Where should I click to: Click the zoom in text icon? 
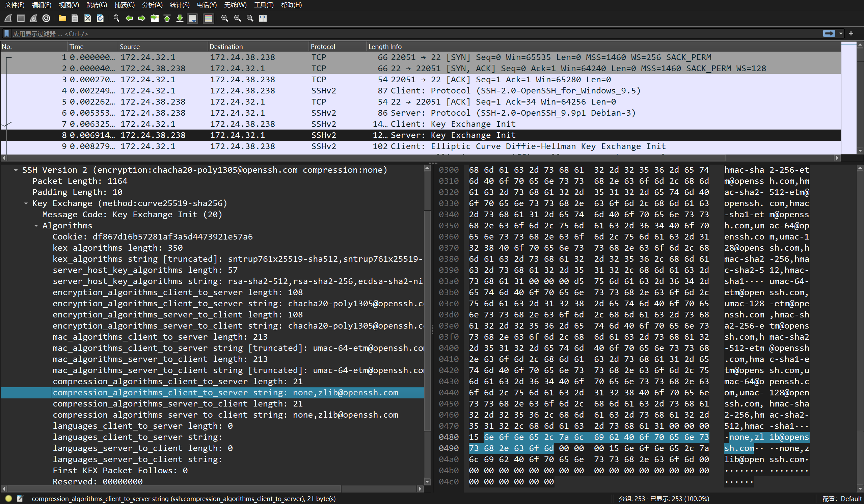[x=224, y=18]
